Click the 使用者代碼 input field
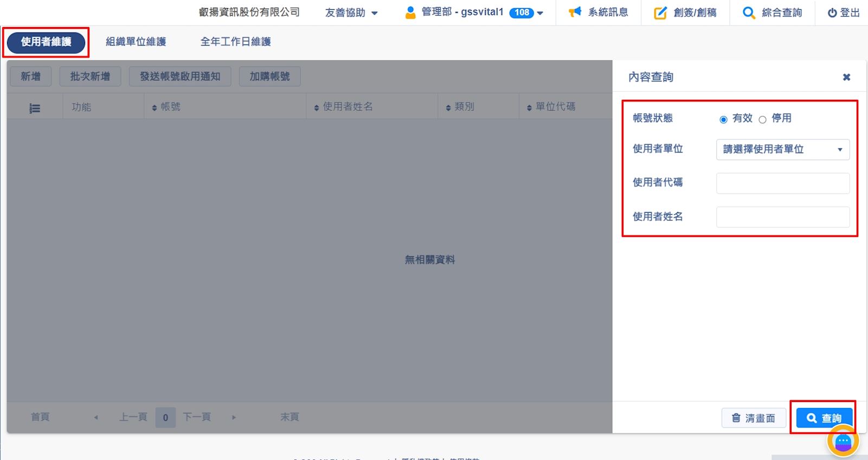Viewport: 868px width, 460px height. (x=782, y=183)
